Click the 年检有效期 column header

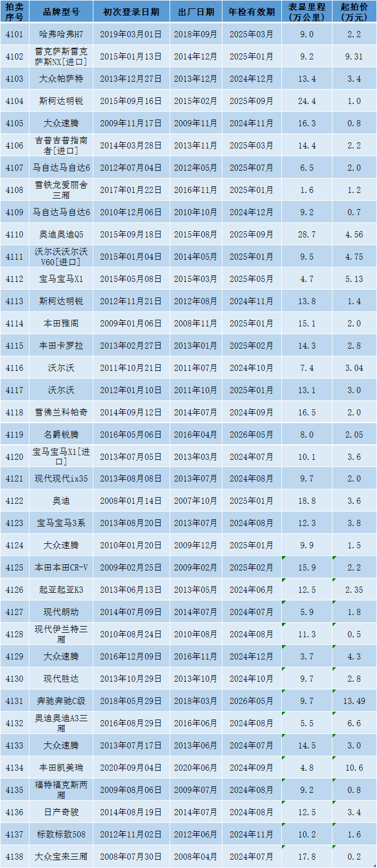(x=251, y=12)
